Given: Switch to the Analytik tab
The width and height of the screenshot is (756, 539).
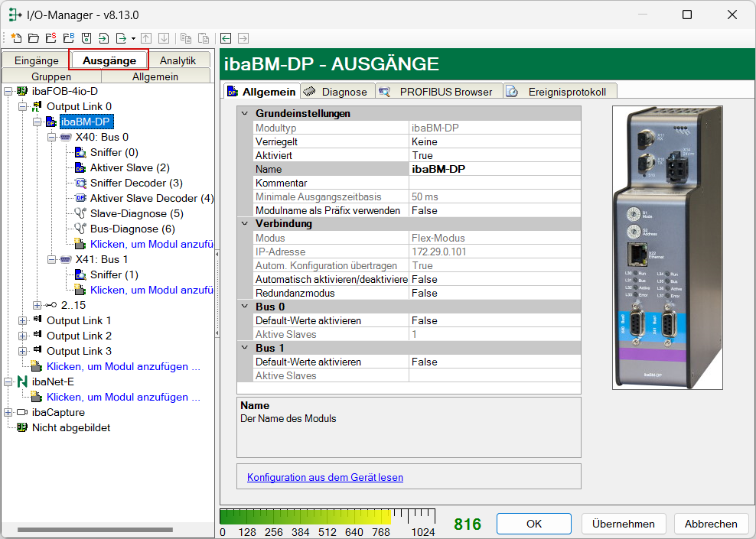Looking at the screenshot, I should coord(178,60).
